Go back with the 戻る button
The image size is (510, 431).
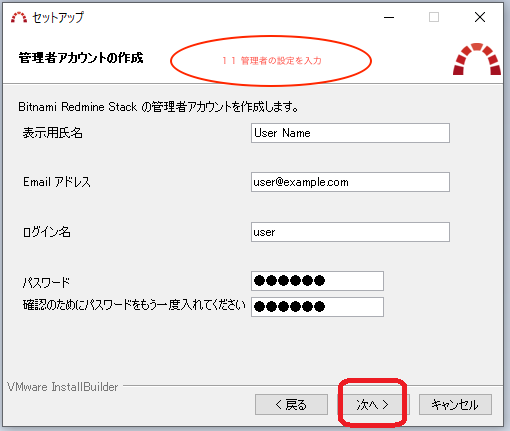[x=291, y=405]
